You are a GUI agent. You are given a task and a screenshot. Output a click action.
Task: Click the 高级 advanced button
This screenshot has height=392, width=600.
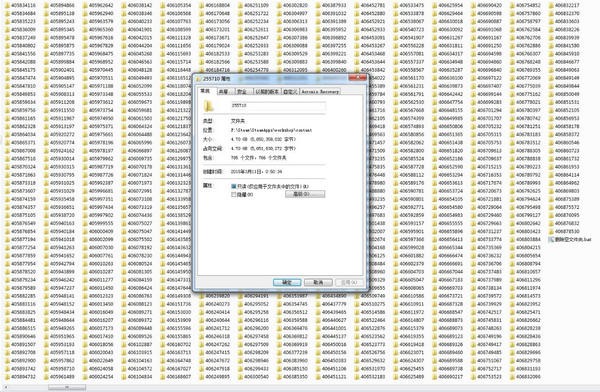(x=305, y=194)
